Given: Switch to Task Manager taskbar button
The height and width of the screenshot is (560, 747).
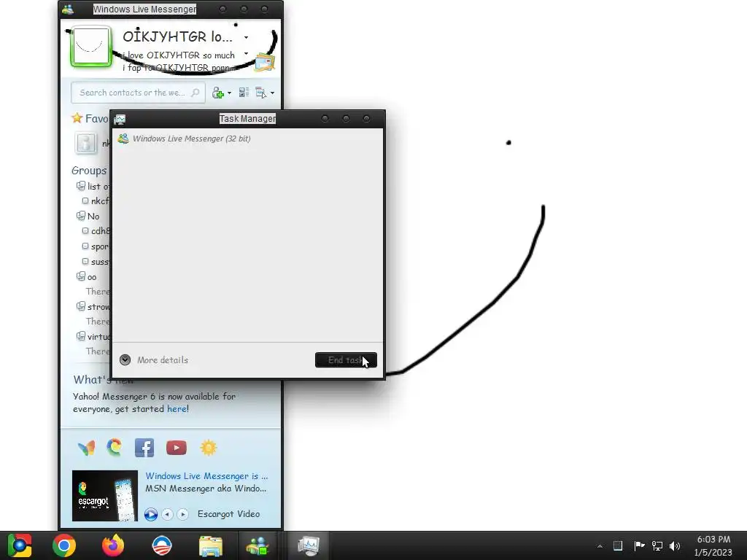Looking at the screenshot, I should (x=309, y=545).
